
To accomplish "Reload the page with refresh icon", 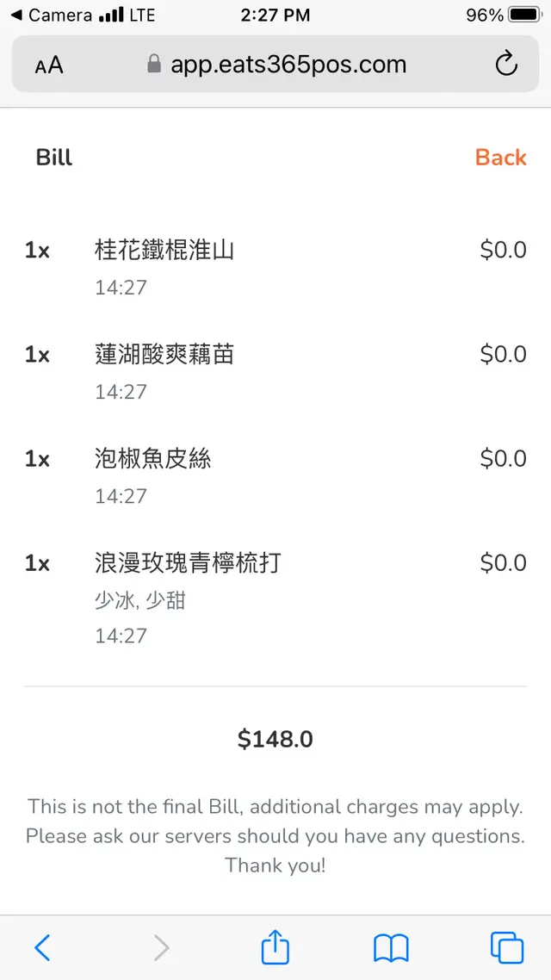I will pos(506,64).
